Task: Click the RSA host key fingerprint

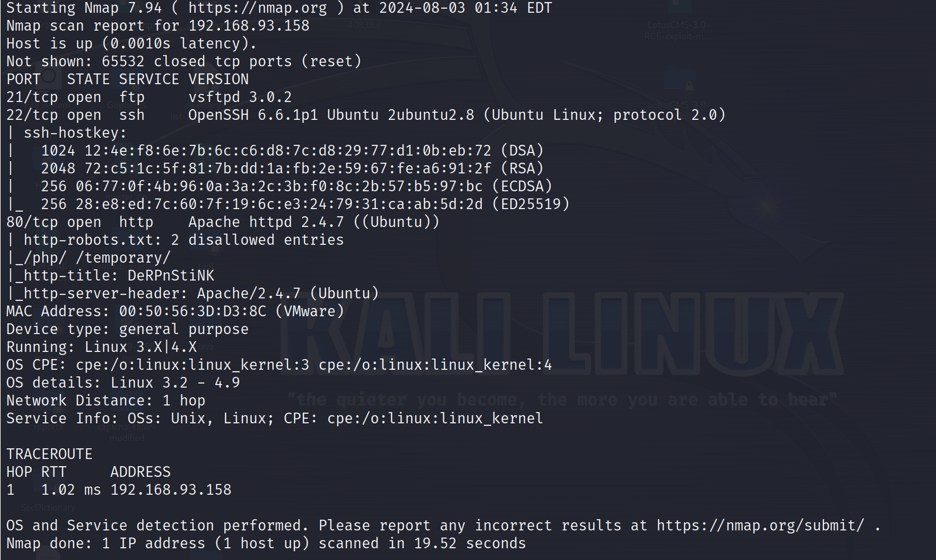Action: pos(288,169)
